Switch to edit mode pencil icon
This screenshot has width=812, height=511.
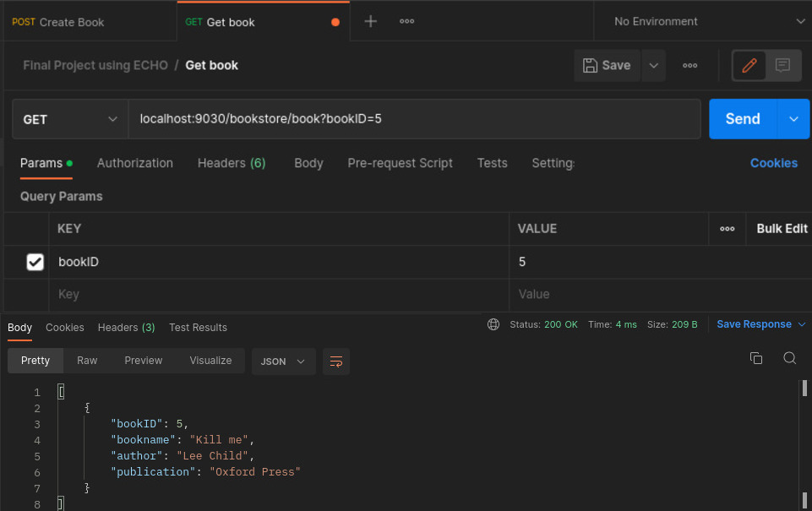tap(749, 65)
